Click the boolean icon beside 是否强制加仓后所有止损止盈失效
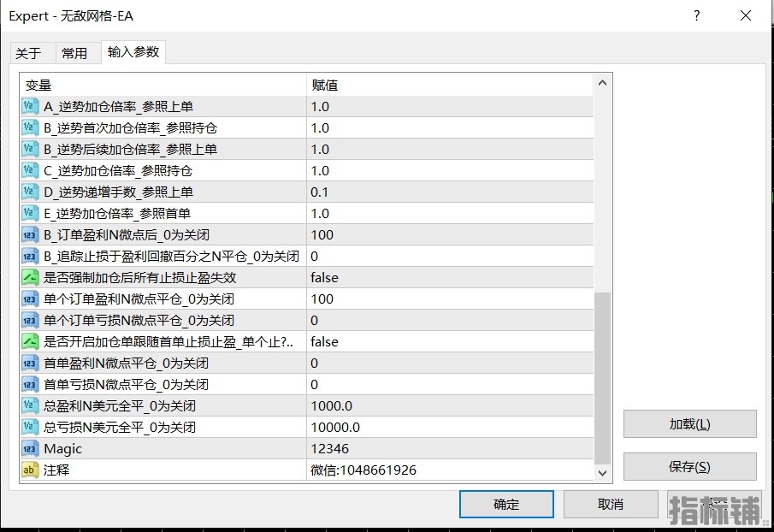This screenshot has height=532, width=774. pos(30,277)
